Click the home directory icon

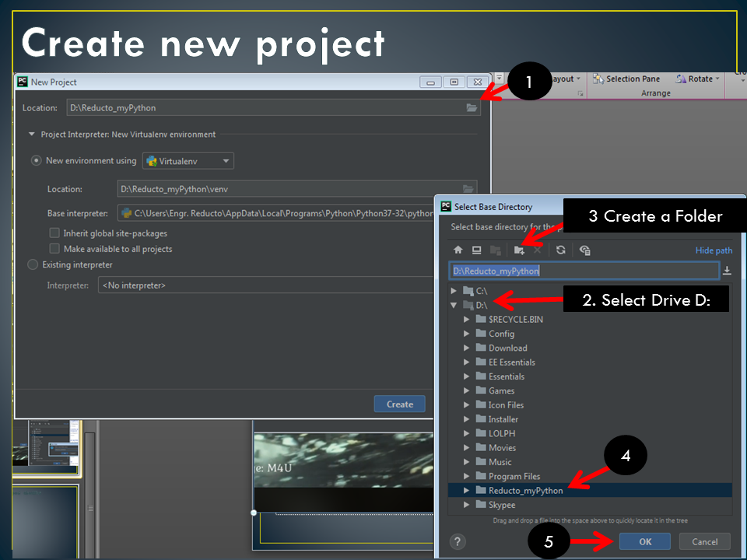(x=459, y=250)
